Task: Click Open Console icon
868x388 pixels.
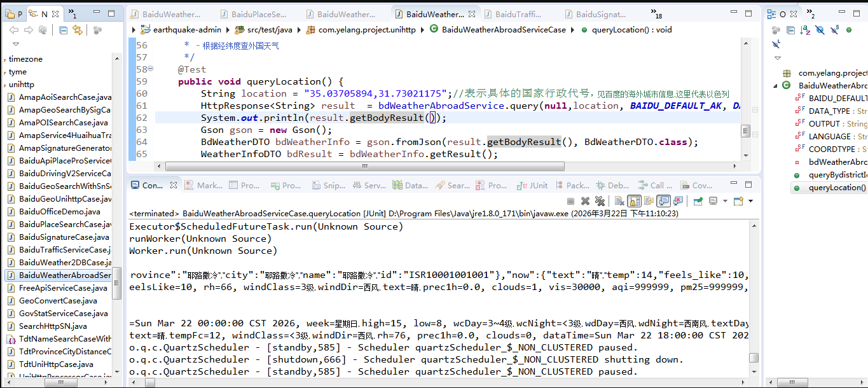Action: pyautogui.click(x=738, y=201)
